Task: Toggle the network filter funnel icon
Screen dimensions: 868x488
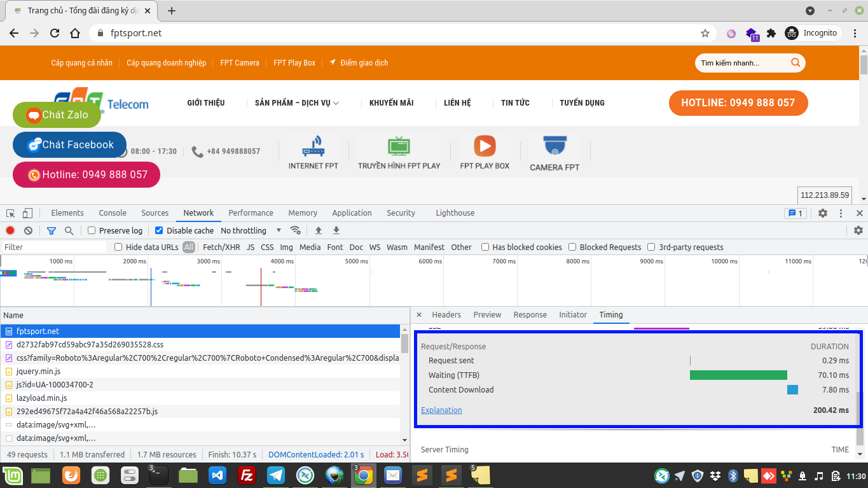Action: (x=52, y=230)
